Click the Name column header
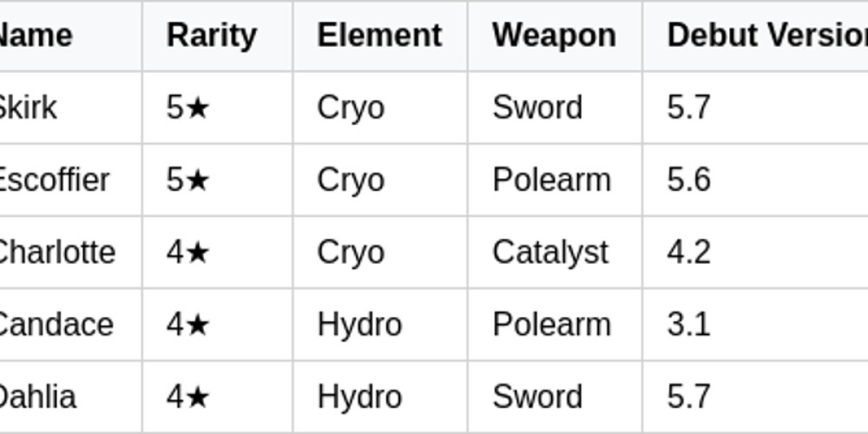This screenshot has height=434, width=868. [36, 35]
